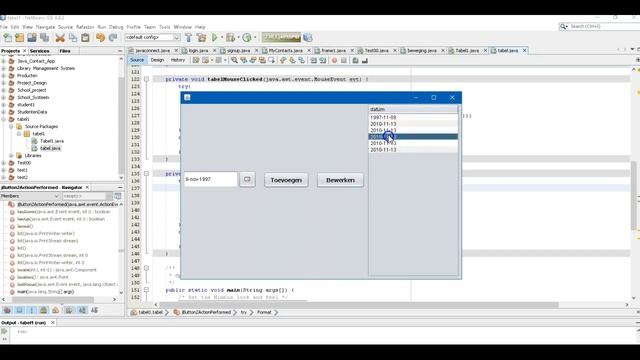Click the search magnifier icon at top right

(564, 26)
